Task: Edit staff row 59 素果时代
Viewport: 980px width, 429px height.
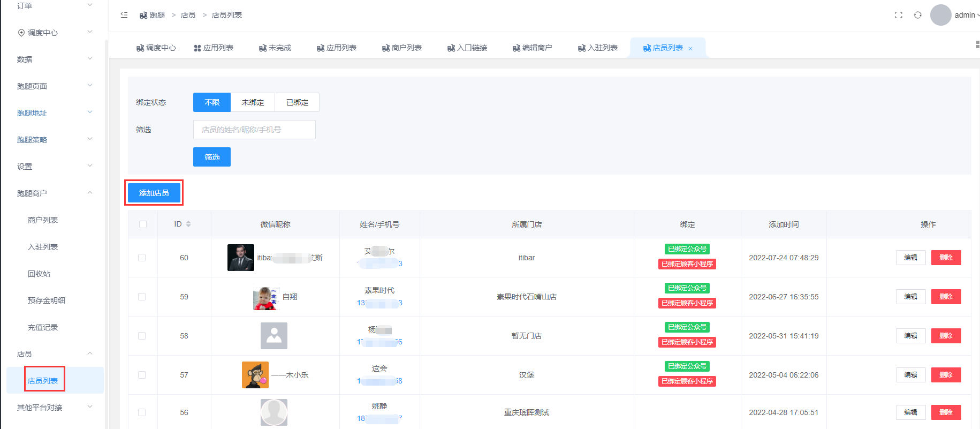Action: pyautogui.click(x=911, y=297)
